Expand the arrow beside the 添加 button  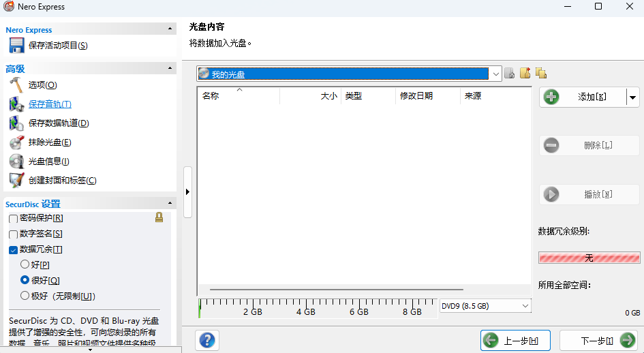(x=633, y=97)
